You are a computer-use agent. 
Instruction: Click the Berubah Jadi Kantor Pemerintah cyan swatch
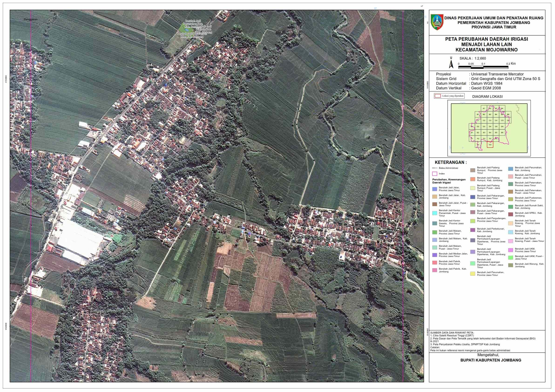[435, 213]
